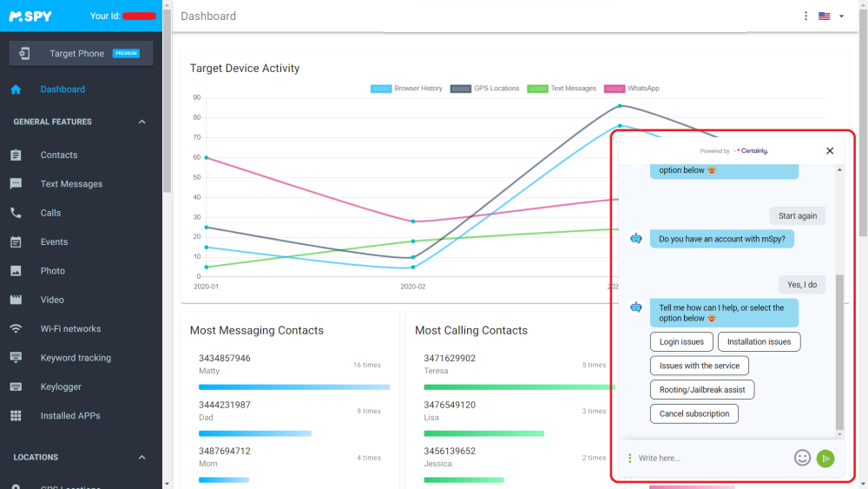Open the emoji picker in chat
This screenshot has width=868, height=489.
[802, 458]
